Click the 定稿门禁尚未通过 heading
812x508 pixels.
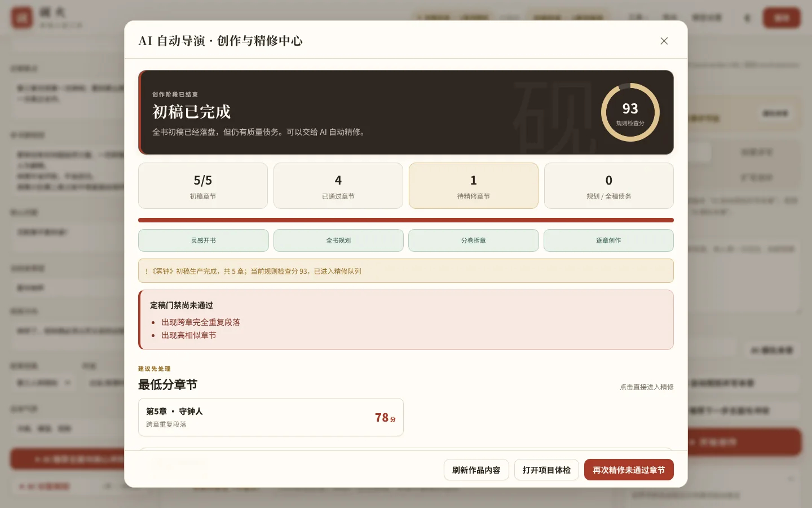[x=182, y=305]
